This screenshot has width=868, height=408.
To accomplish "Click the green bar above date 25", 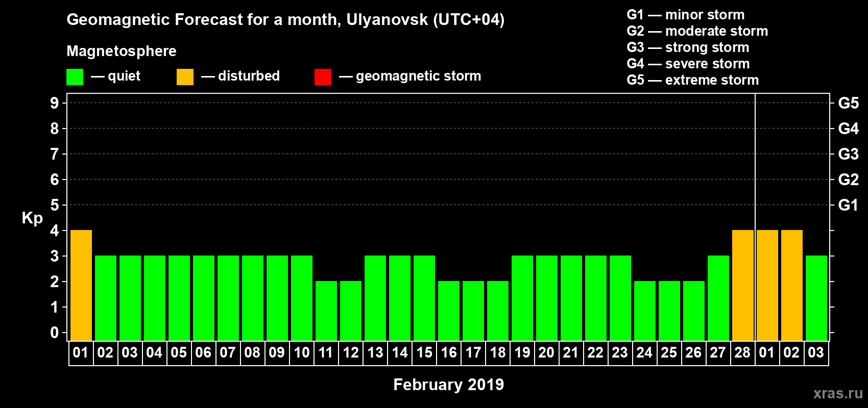I will [x=669, y=311].
